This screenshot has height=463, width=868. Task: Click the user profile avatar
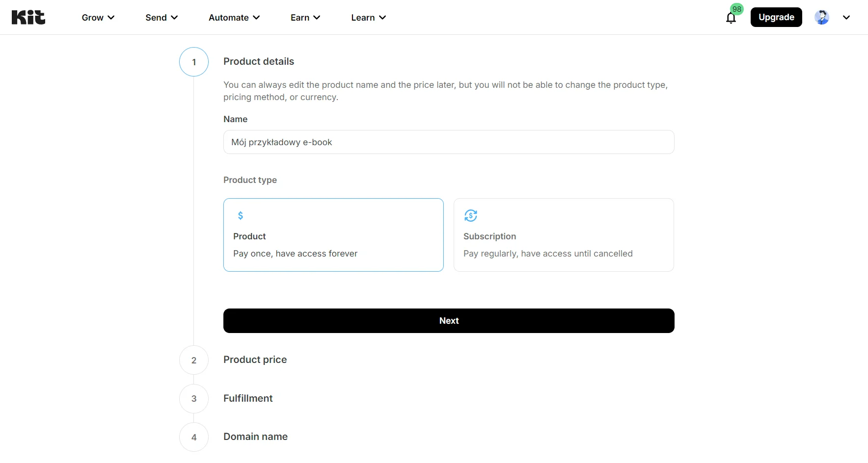click(821, 17)
